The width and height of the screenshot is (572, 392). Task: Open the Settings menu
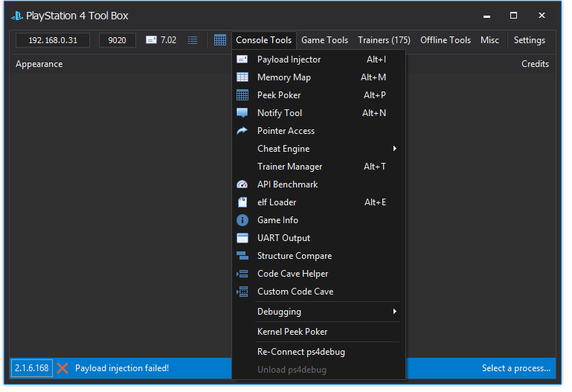point(530,40)
